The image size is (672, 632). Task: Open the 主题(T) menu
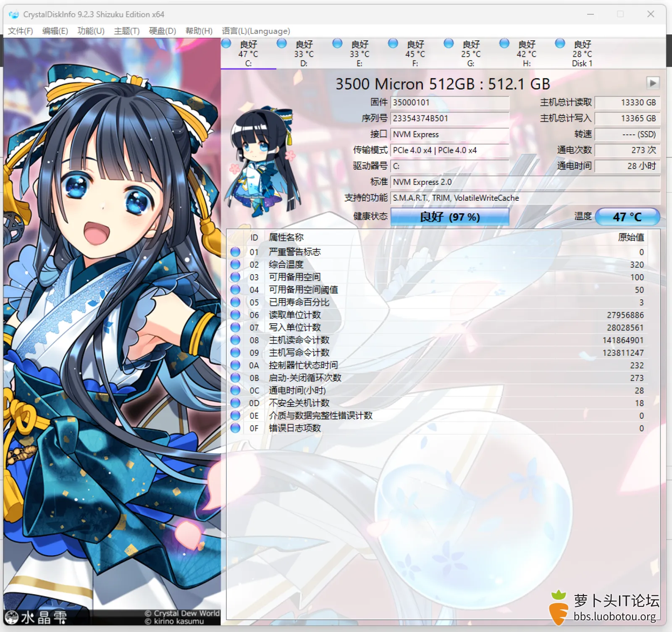click(x=126, y=31)
